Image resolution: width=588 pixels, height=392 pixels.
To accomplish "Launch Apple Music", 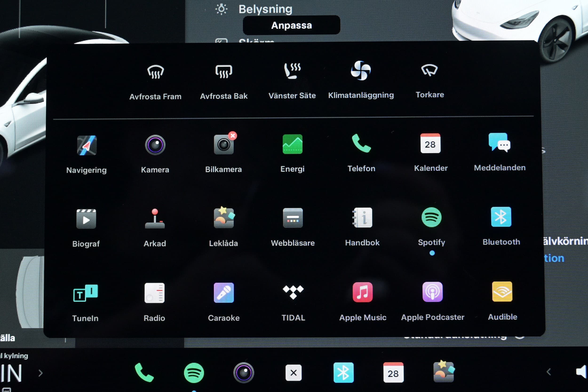I will (362, 292).
